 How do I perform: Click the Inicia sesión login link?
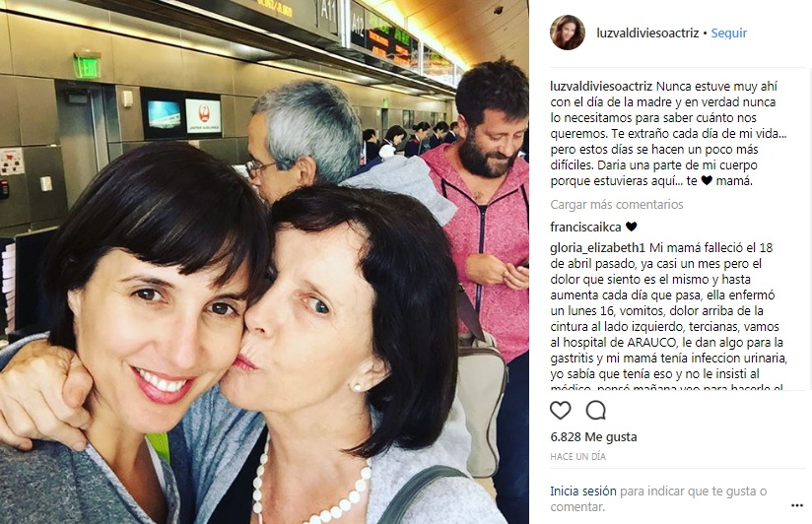point(583,491)
